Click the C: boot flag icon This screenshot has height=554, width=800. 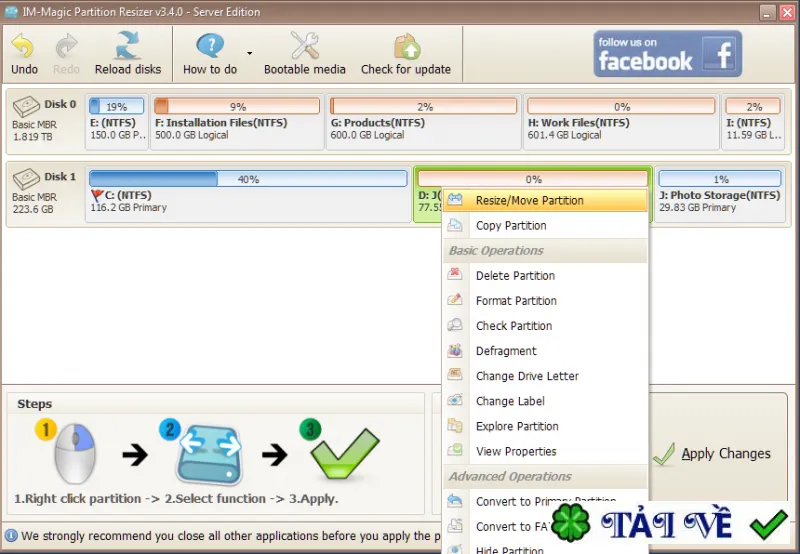97,195
